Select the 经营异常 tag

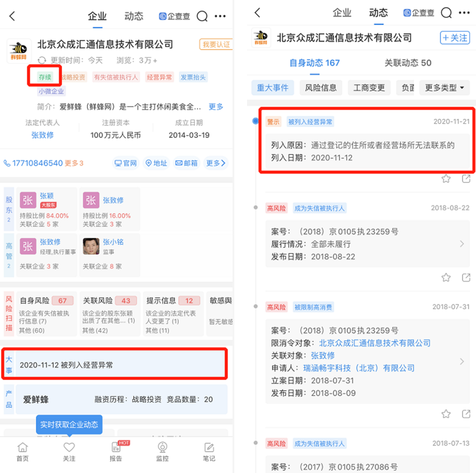click(159, 77)
